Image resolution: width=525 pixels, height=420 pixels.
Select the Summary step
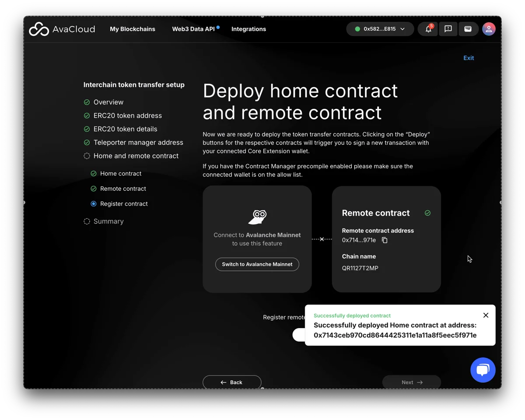108,221
